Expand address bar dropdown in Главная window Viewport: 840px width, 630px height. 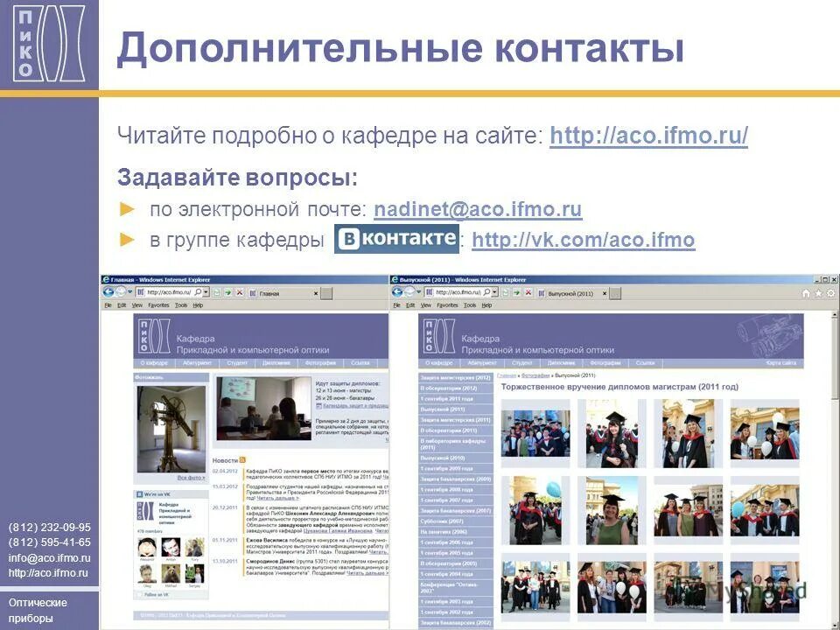pos(206,292)
